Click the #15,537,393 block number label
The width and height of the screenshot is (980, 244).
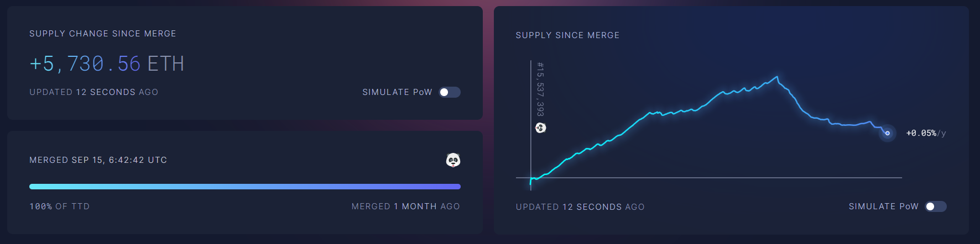(x=540, y=89)
